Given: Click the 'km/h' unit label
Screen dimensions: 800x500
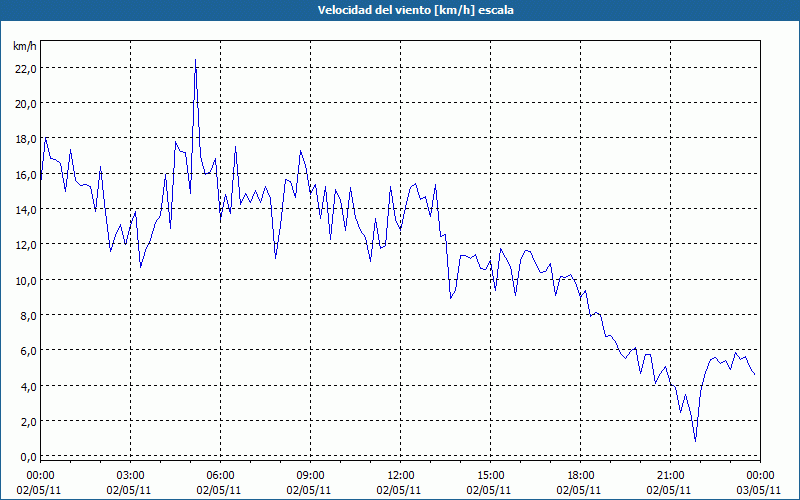Looking at the screenshot, I should point(24,46).
